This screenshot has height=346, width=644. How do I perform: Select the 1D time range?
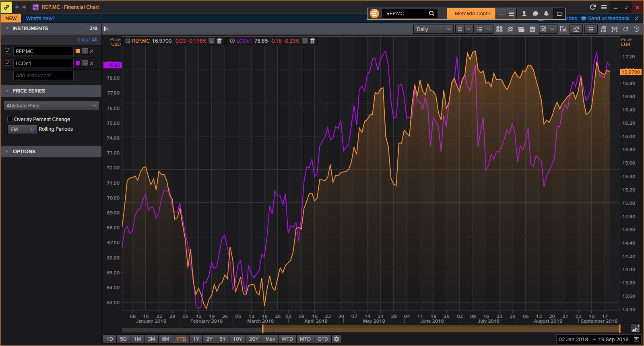[x=109, y=339]
